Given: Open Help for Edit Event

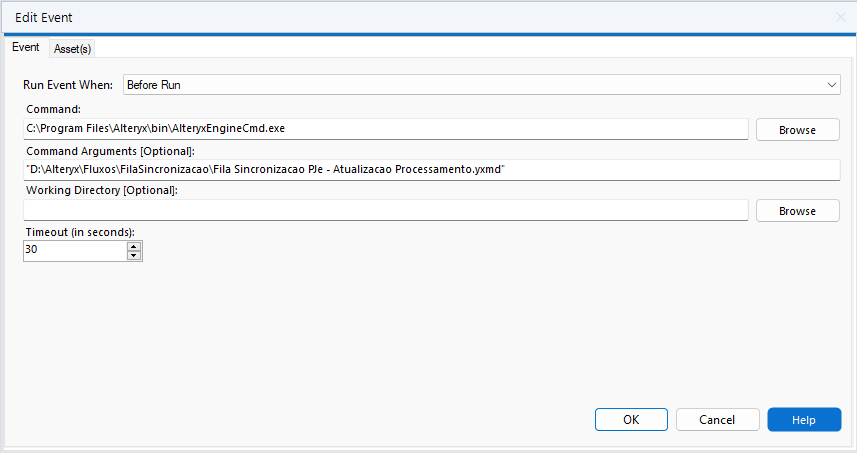Looking at the screenshot, I should point(804,420).
